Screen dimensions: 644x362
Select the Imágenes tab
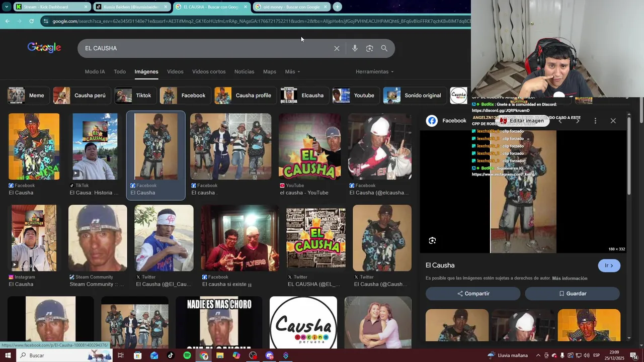point(146,71)
